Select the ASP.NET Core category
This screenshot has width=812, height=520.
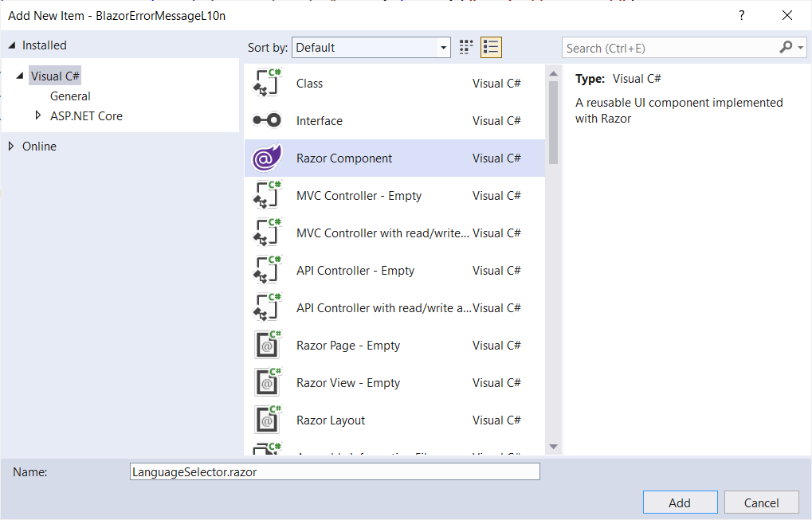pos(87,116)
